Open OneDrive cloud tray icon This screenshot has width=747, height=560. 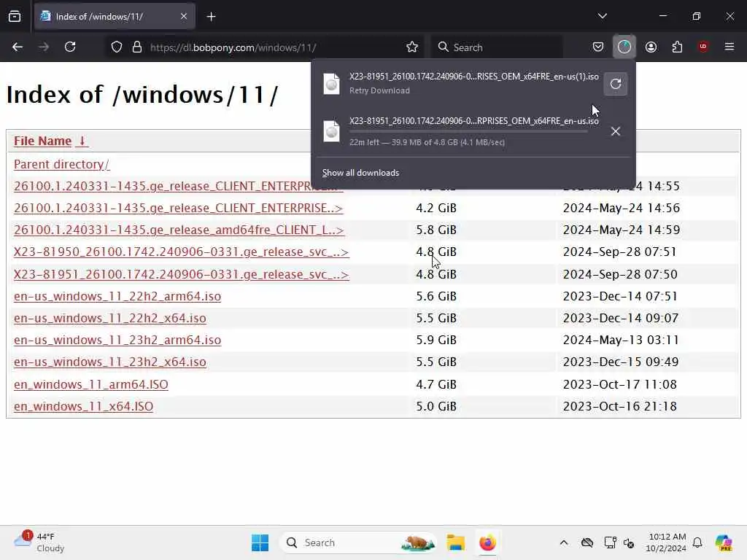587,542
